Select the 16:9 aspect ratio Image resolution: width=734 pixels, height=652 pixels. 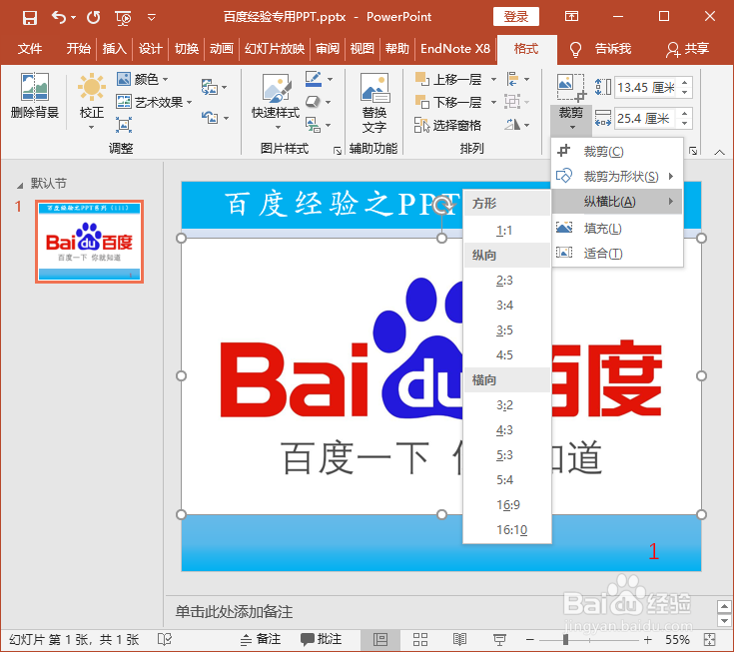(x=507, y=505)
